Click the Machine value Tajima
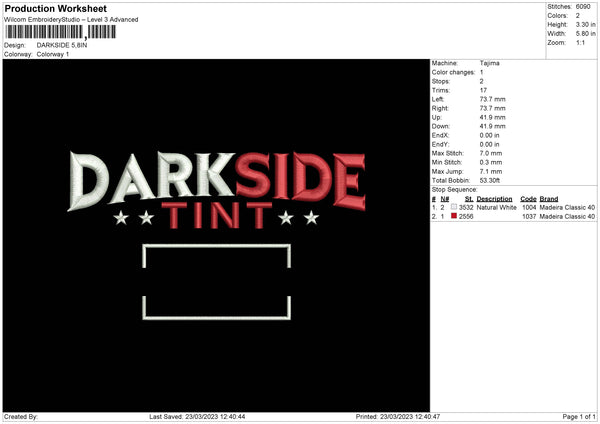This screenshot has height=424, width=600. pos(489,63)
